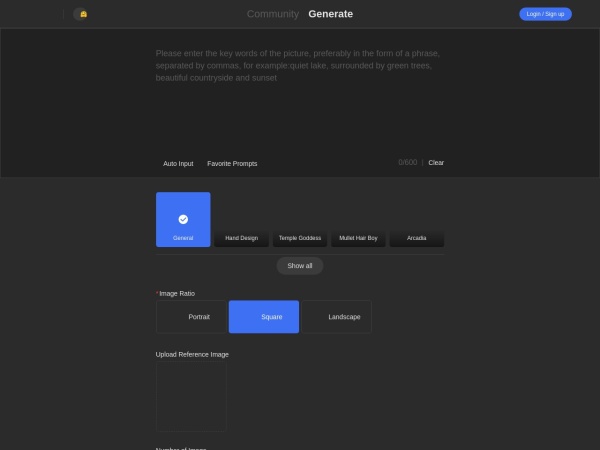The width and height of the screenshot is (600, 450).
Task: Open Favorite Prompts
Action: [x=232, y=163]
